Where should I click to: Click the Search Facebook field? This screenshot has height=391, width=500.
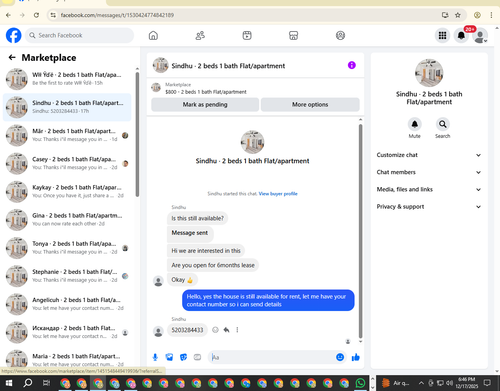pyautogui.click(x=79, y=35)
